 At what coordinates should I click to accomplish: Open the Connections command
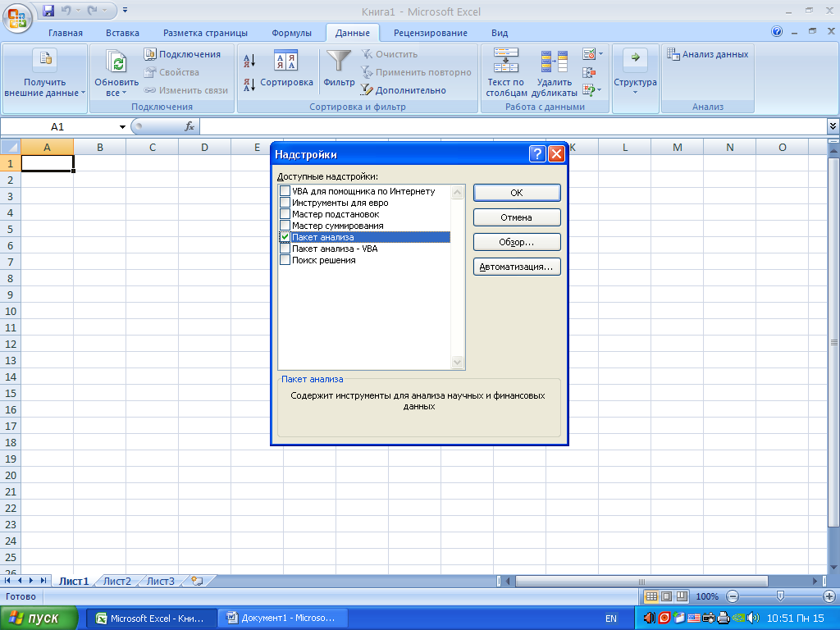coord(182,54)
